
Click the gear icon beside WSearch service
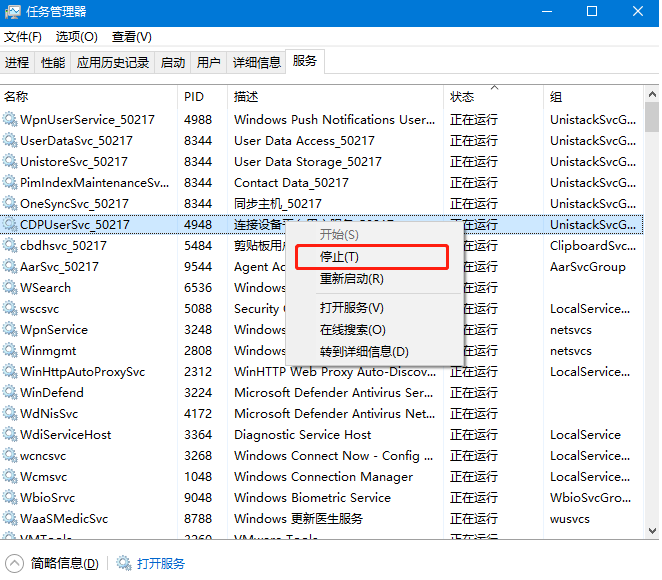pos(10,288)
